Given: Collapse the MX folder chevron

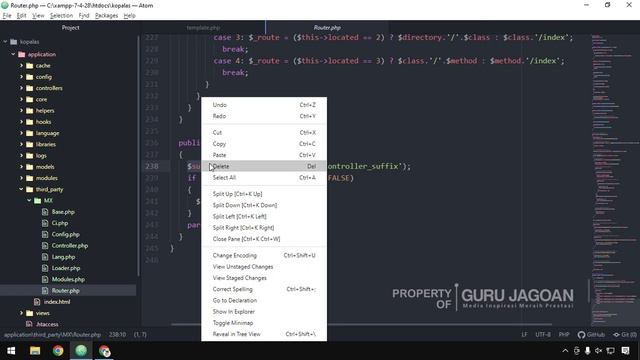Looking at the screenshot, I should coord(29,201).
